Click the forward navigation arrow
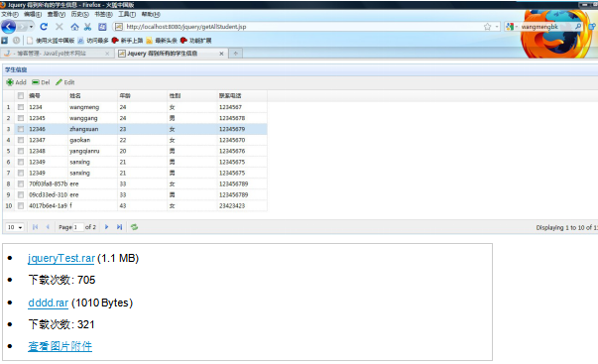Screen dimensions: 598x364 tap(22, 27)
